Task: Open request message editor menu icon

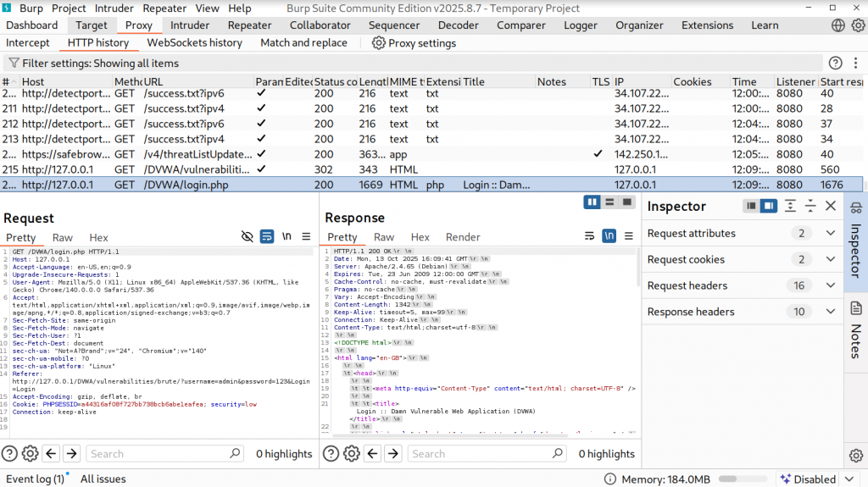Action: (x=306, y=237)
